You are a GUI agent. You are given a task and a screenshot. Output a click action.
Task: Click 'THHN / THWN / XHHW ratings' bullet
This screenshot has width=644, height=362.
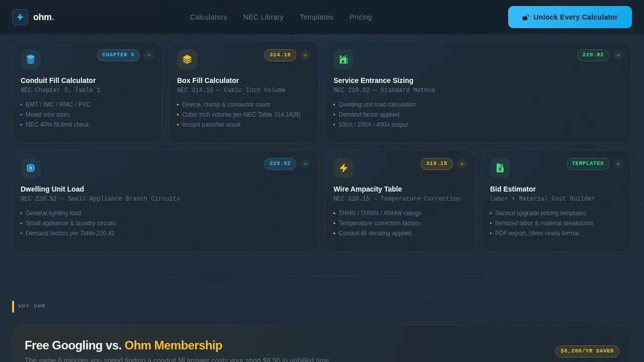point(380,213)
